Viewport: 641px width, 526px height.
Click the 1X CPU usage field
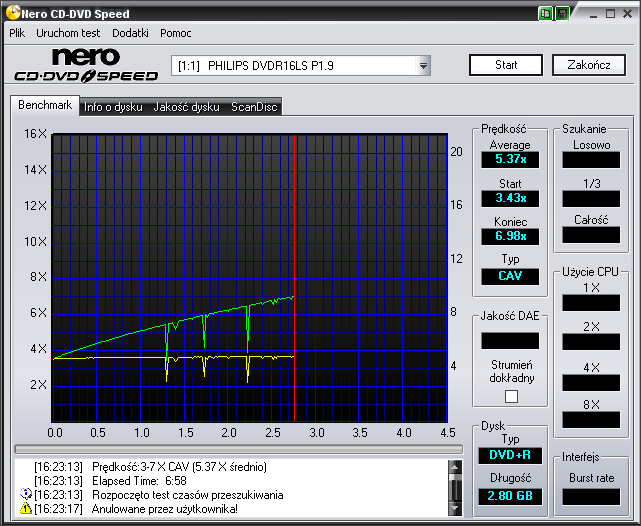pyautogui.click(x=591, y=303)
